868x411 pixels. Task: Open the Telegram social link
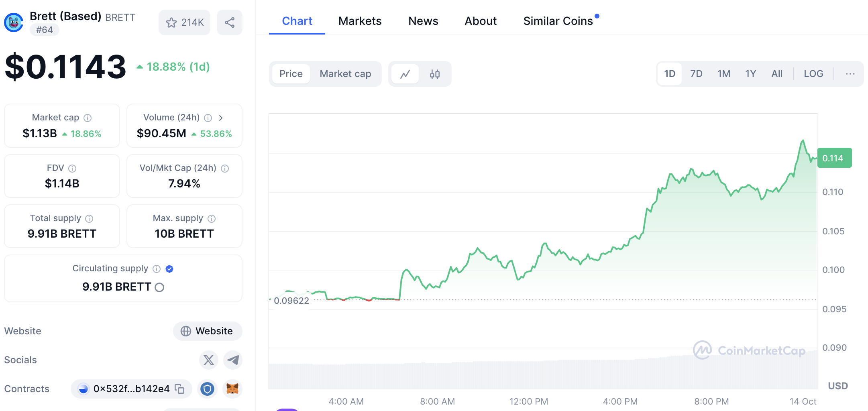(233, 360)
